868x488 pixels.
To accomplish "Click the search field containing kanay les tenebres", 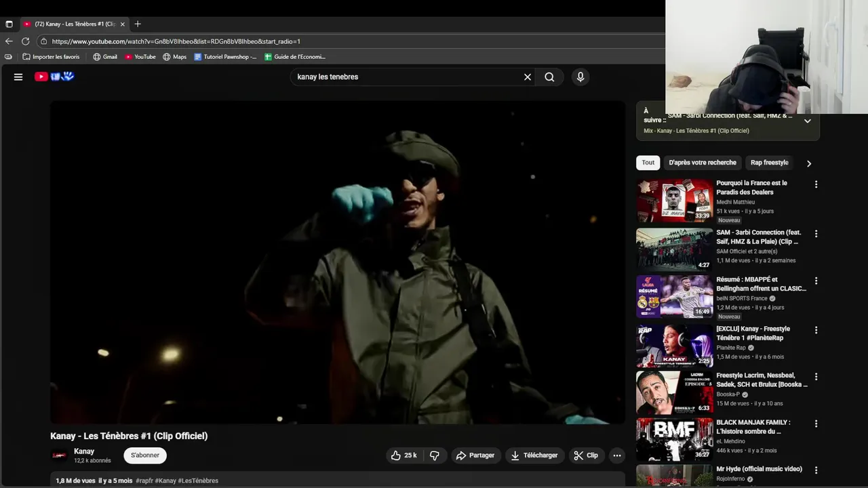I will point(407,77).
